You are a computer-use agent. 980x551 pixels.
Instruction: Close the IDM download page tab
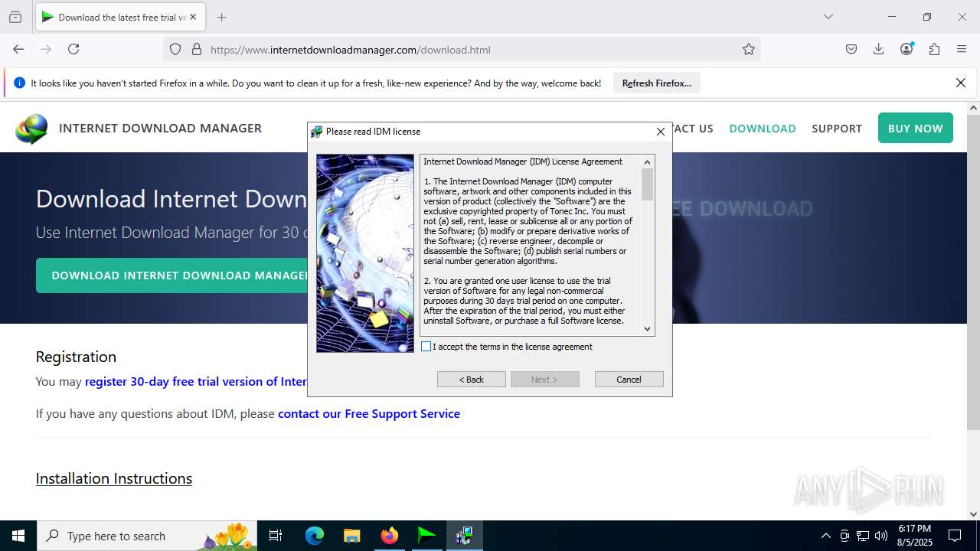click(x=193, y=17)
